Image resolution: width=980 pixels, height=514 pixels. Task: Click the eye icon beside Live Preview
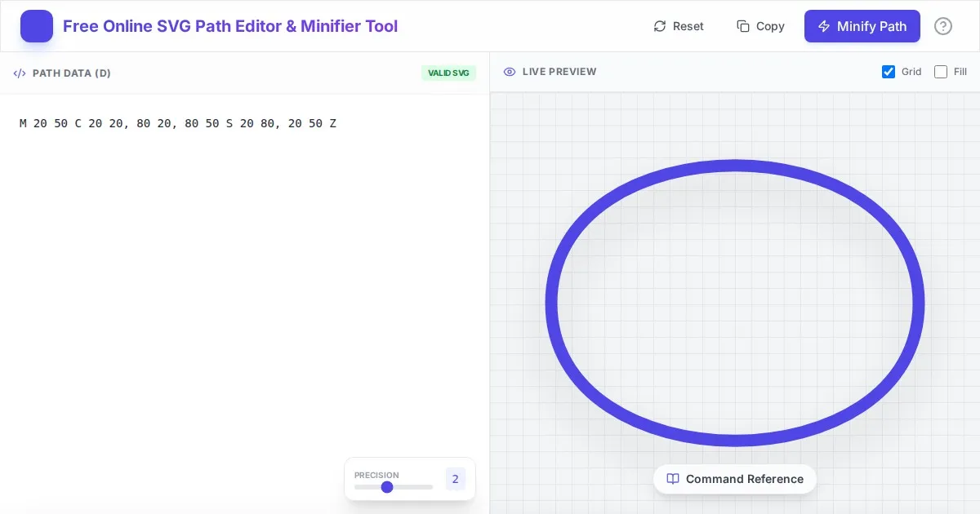[510, 72]
